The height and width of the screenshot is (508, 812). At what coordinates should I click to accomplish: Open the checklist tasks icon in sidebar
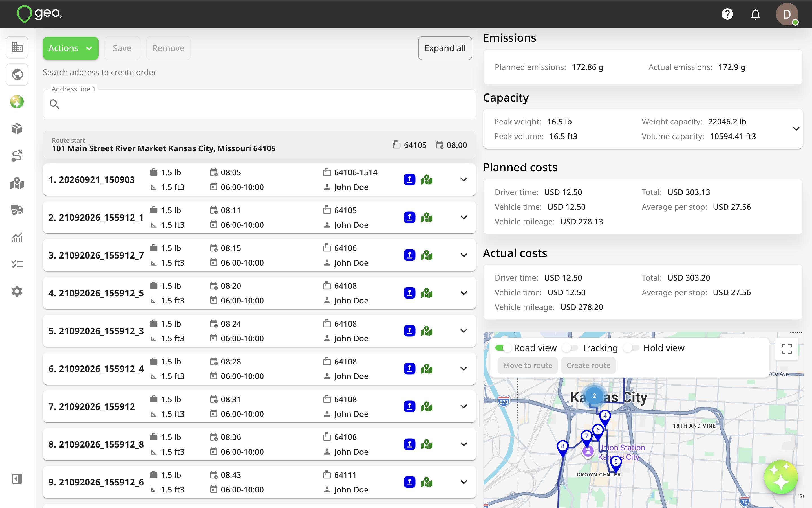tap(17, 264)
